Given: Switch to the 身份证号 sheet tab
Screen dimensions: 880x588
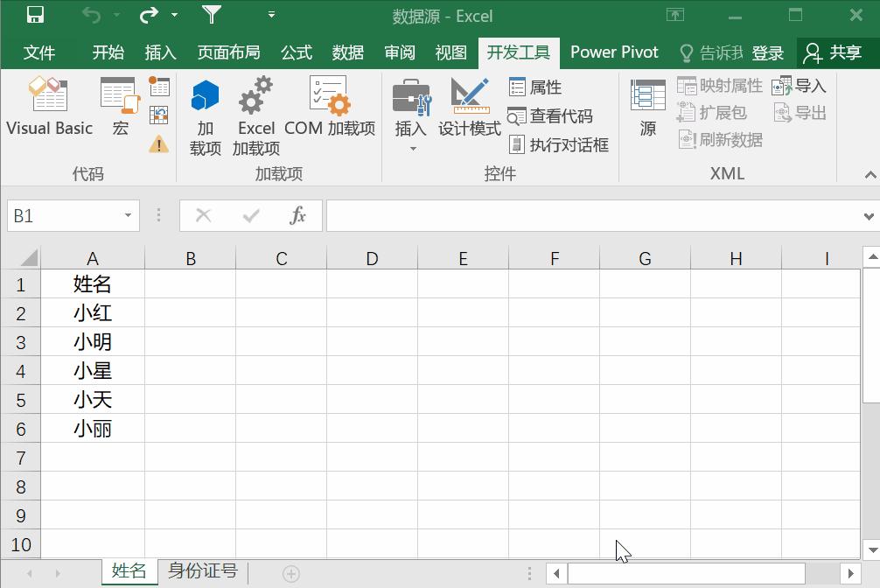Looking at the screenshot, I should pos(203,570).
